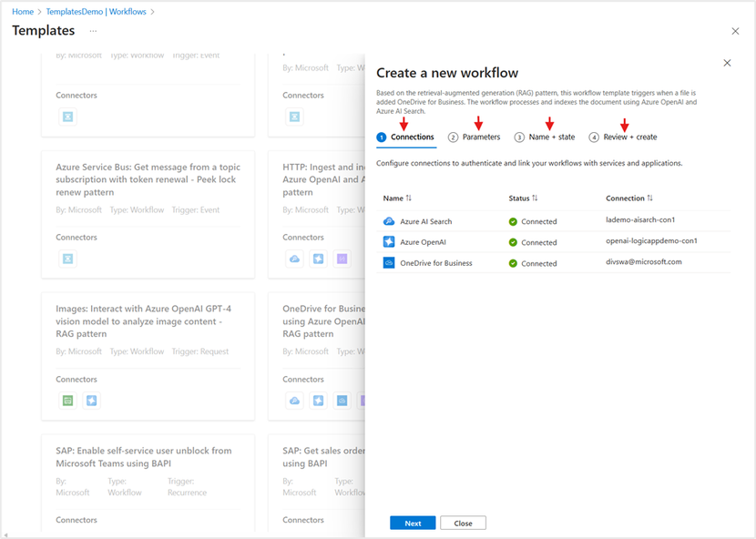Click Service Bus icon on top-middle partial card
The image size is (756, 539).
294,117
